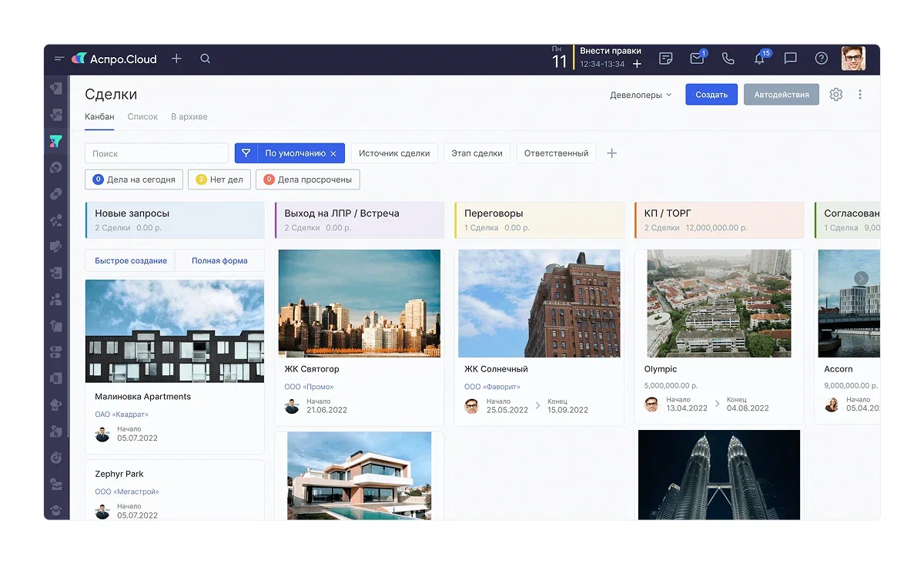Remove the По умолчанию filter with X
This screenshot has height=564, width=924.
(x=333, y=153)
